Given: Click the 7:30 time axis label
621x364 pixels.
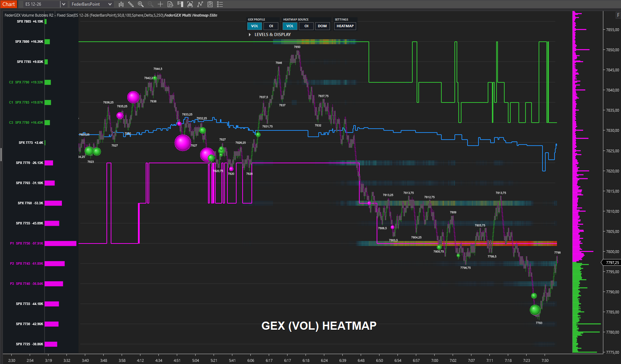Looking at the screenshot, I should pyautogui.click(x=545, y=360).
